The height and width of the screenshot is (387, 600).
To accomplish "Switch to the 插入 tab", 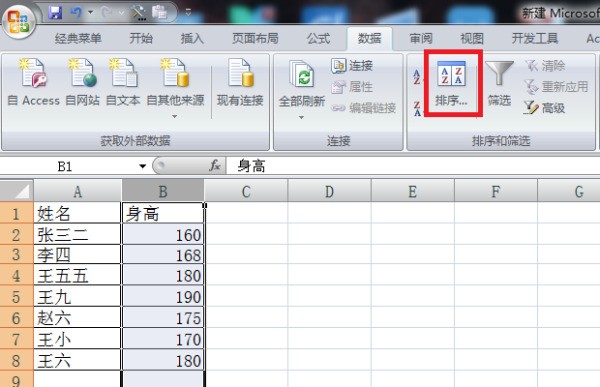I will coord(192,39).
